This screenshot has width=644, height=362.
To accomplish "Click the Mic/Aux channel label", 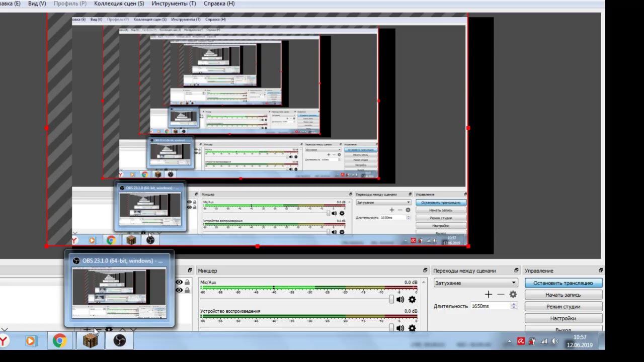I will 208,283.
